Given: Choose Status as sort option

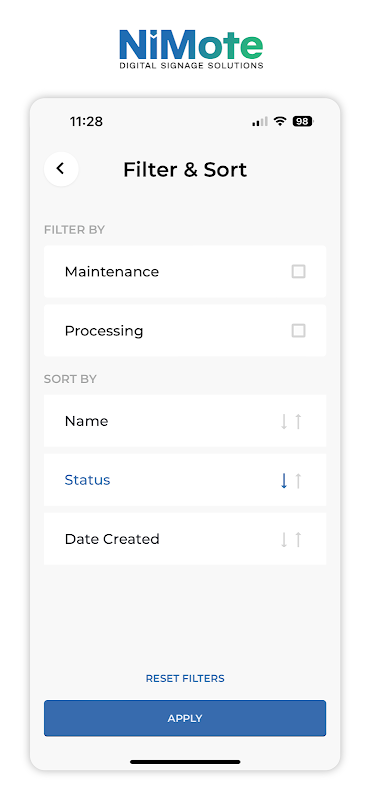Looking at the screenshot, I should point(185,480).
